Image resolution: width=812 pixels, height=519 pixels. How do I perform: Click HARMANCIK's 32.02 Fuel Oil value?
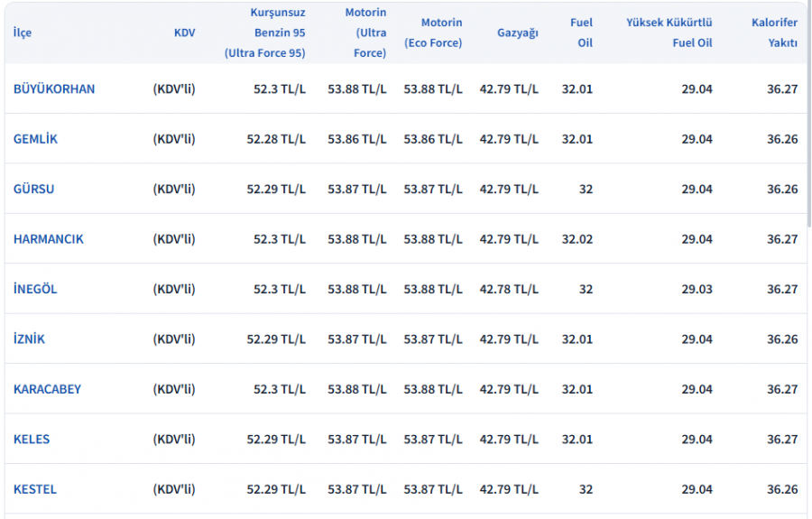(x=577, y=239)
